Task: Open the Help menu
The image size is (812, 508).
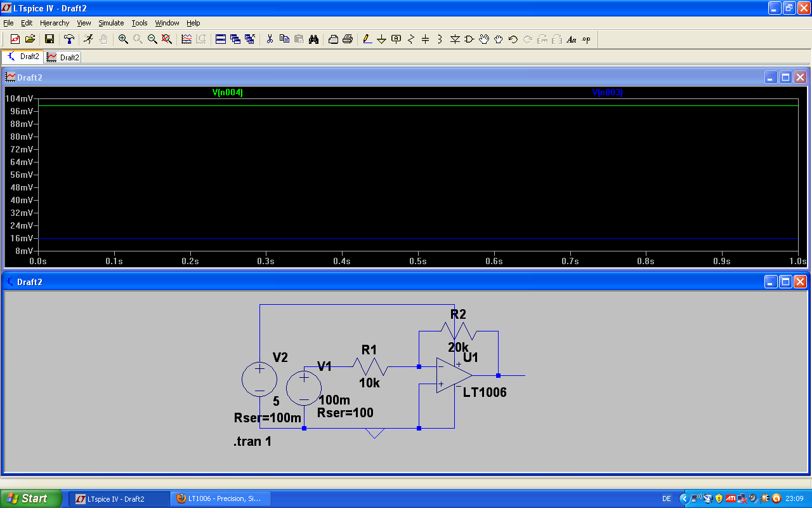Action: pyautogui.click(x=193, y=23)
